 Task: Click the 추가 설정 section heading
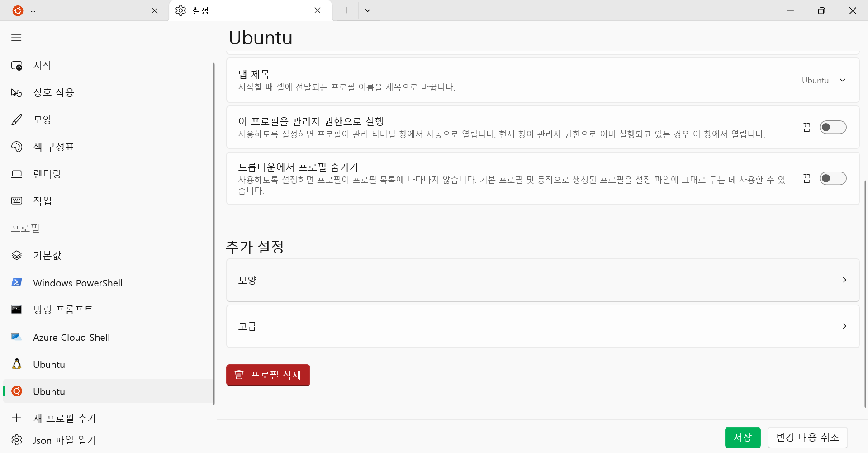[255, 247]
